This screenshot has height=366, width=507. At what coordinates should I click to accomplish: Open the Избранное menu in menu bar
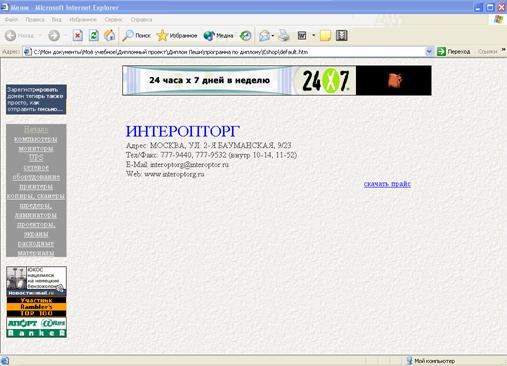(x=83, y=20)
